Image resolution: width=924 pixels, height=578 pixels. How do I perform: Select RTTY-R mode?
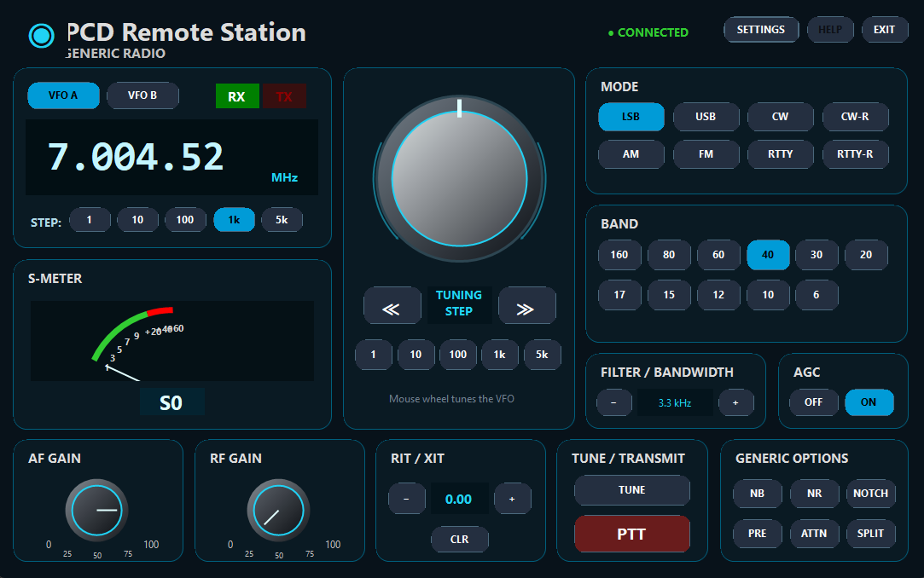coord(855,154)
